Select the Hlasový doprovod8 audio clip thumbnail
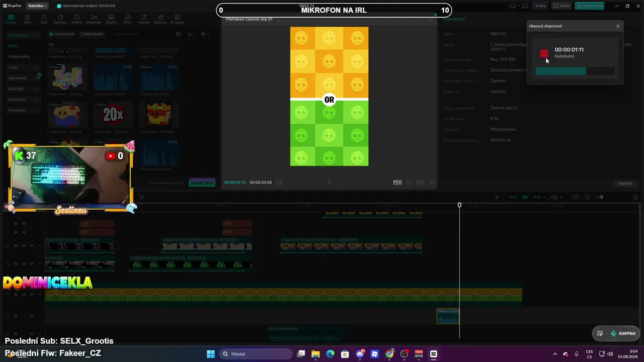The image size is (644, 362). pyautogui.click(x=114, y=78)
